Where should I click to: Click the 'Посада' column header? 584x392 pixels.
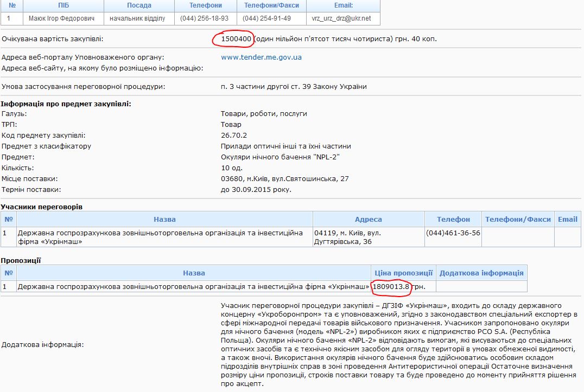[139, 5]
